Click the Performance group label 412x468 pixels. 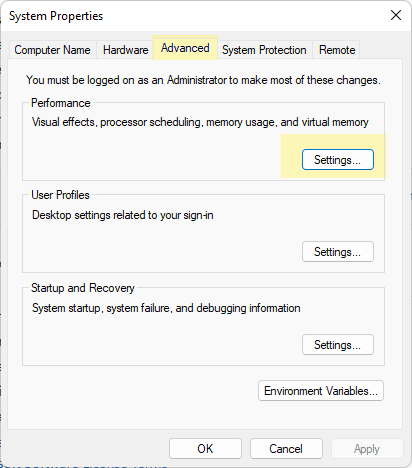point(61,103)
